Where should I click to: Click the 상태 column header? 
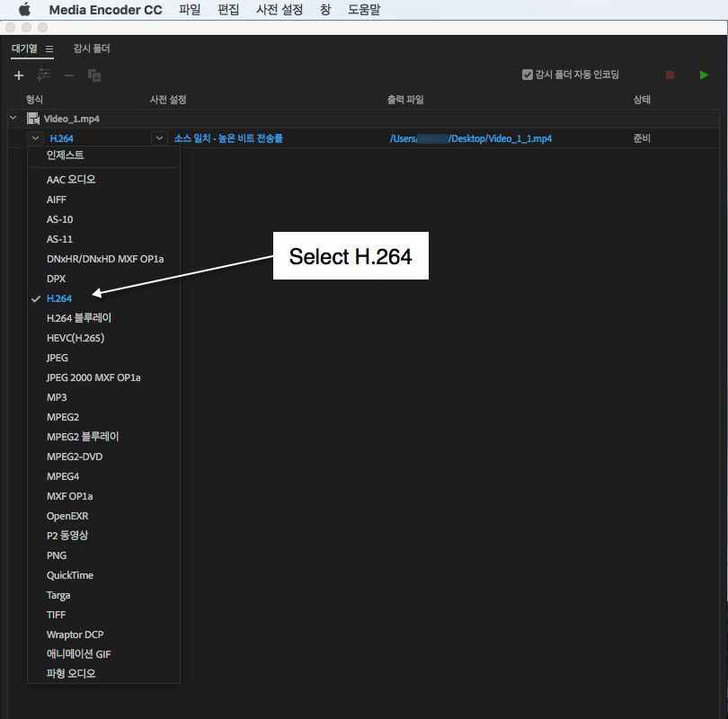point(642,100)
